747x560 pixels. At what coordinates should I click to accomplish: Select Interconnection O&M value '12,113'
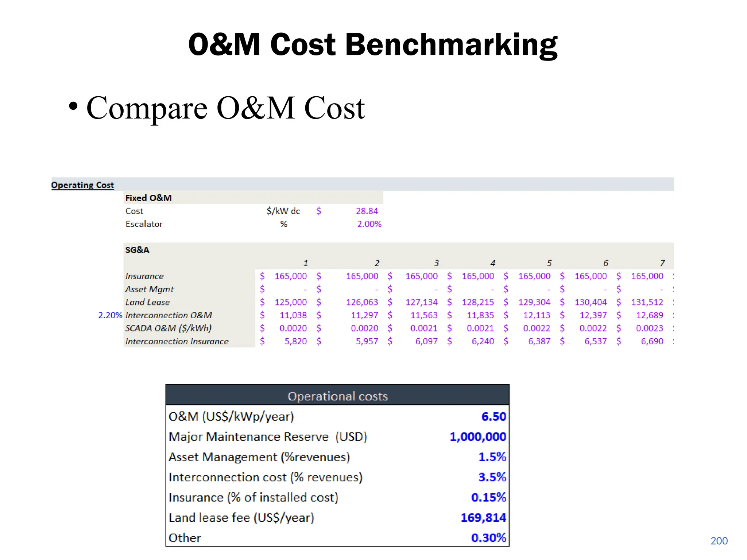coord(537,315)
